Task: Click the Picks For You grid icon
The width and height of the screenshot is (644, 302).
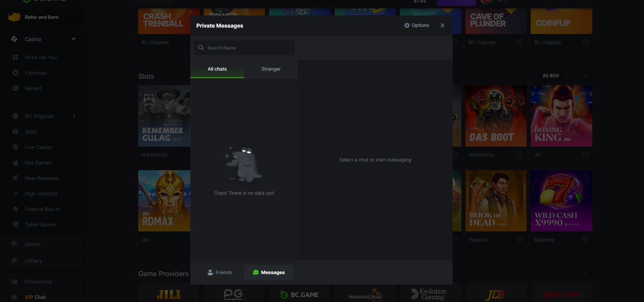Action: pyautogui.click(x=15, y=57)
